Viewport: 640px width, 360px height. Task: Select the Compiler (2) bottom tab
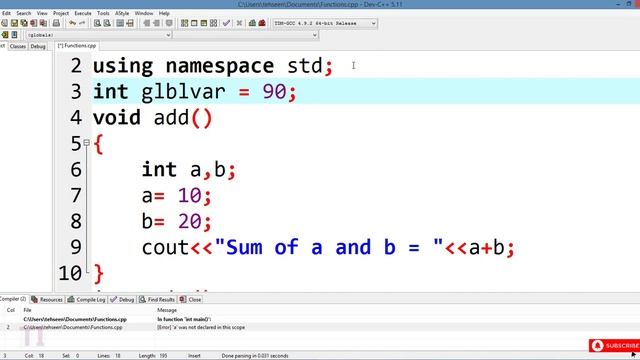13,299
